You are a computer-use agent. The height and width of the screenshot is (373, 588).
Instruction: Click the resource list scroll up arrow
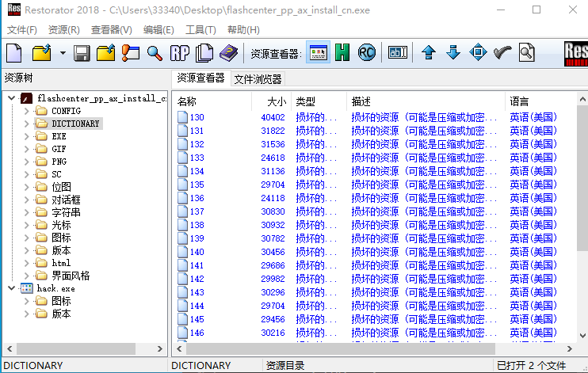click(582, 99)
